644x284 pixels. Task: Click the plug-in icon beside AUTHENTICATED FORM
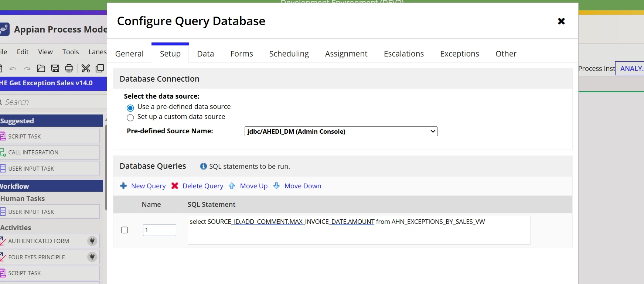92,241
